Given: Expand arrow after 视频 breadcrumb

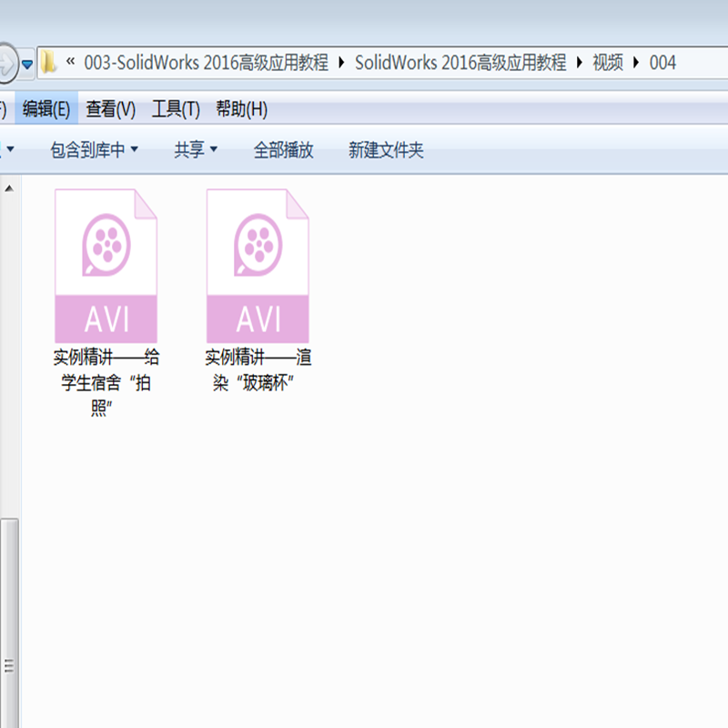Looking at the screenshot, I should (x=636, y=62).
